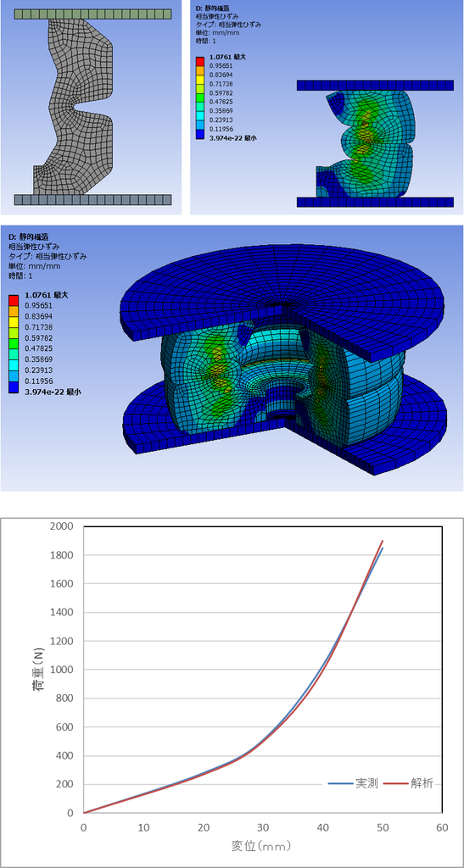Screen dimensions: 464x868
Task: Open the undeformed gray mesh section image
Action: tap(92, 107)
